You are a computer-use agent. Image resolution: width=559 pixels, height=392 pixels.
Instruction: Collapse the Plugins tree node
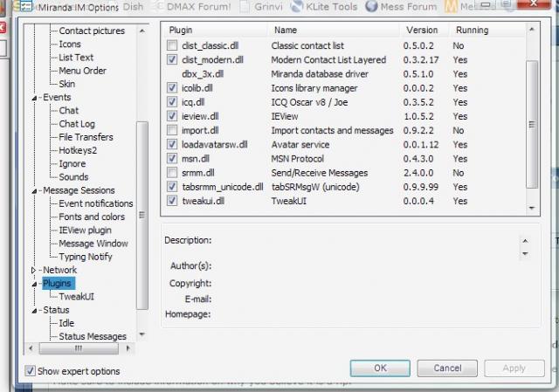[34, 284]
